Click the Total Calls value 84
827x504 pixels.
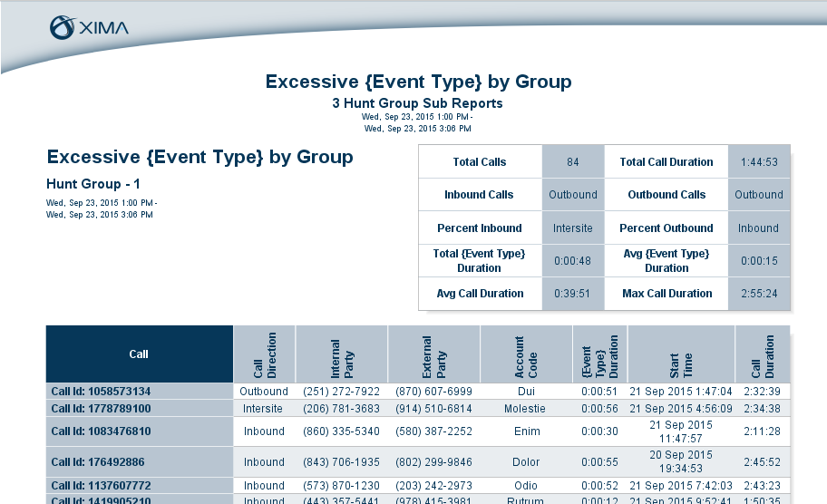pyautogui.click(x=573, y=162)
